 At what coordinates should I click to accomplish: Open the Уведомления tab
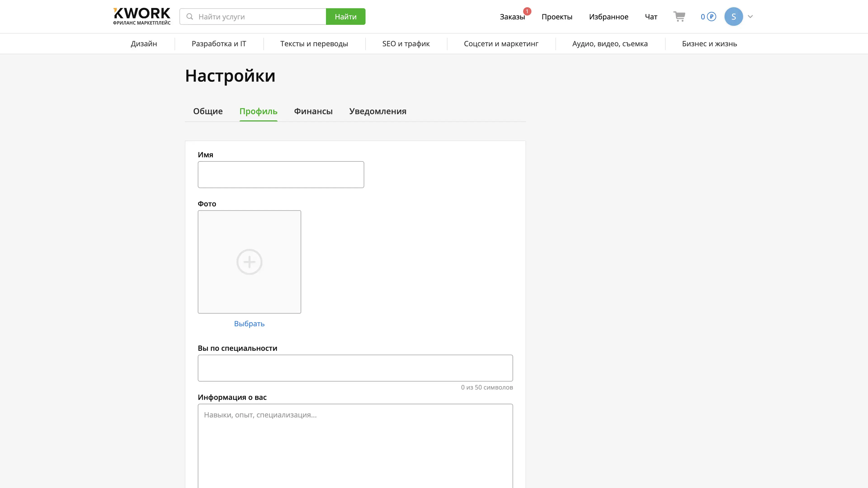(377, 111)
